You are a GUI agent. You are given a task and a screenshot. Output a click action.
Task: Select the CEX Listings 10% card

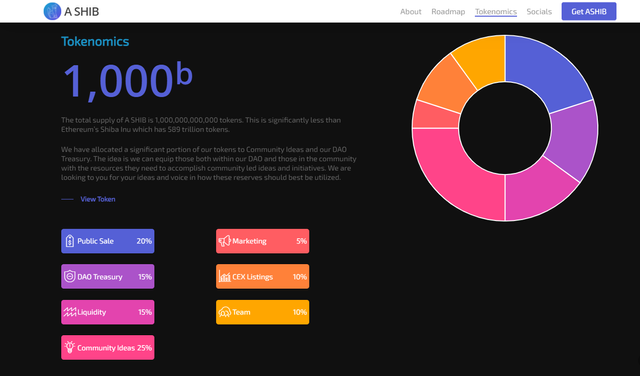coord(262,276)
